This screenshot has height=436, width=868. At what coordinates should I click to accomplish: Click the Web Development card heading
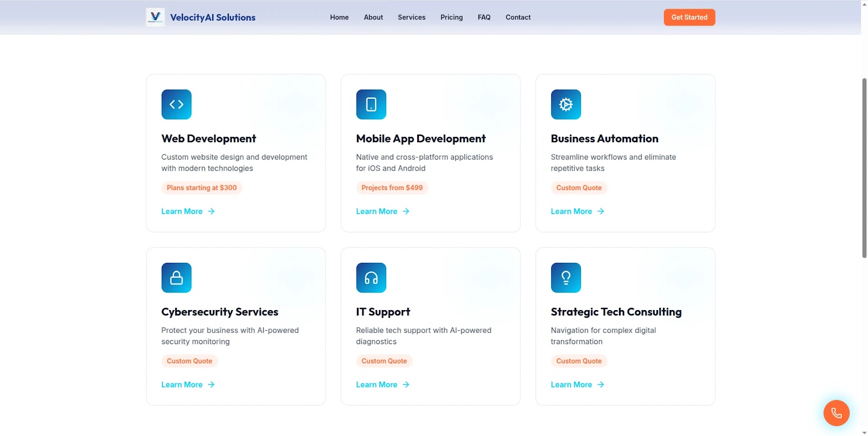coord(209,138)
